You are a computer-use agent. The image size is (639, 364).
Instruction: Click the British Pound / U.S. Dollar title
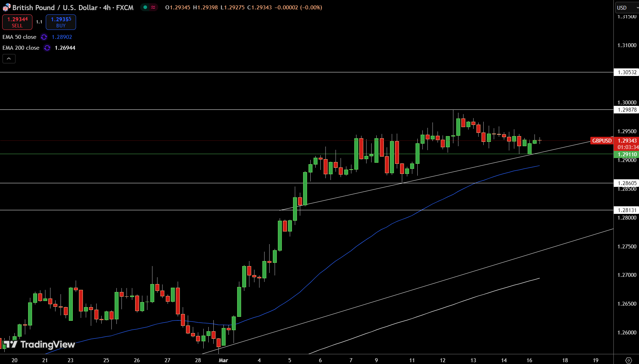click(x=55, y=8)
